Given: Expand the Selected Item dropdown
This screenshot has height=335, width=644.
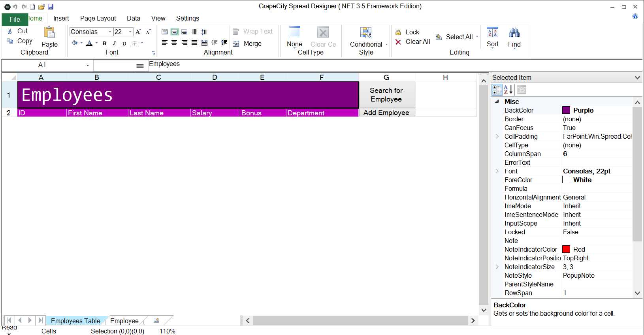Looking at the screenshot, I should pyautogui.click(x=637, y=78).
